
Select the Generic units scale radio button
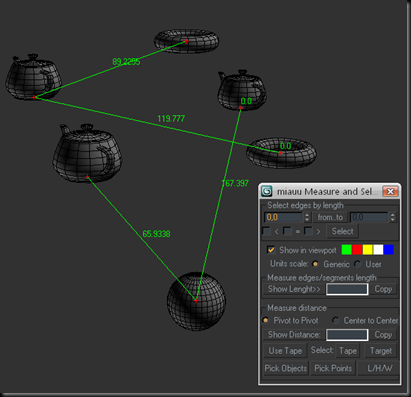[x=315, y=264]
